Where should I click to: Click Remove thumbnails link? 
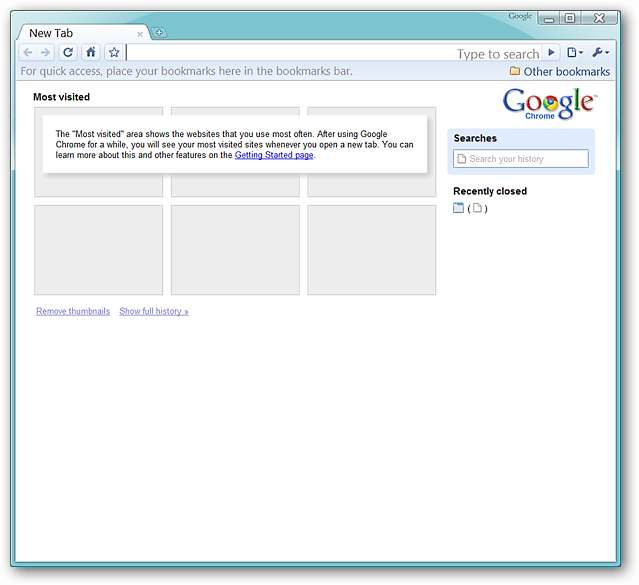click(x=73, y=311)
